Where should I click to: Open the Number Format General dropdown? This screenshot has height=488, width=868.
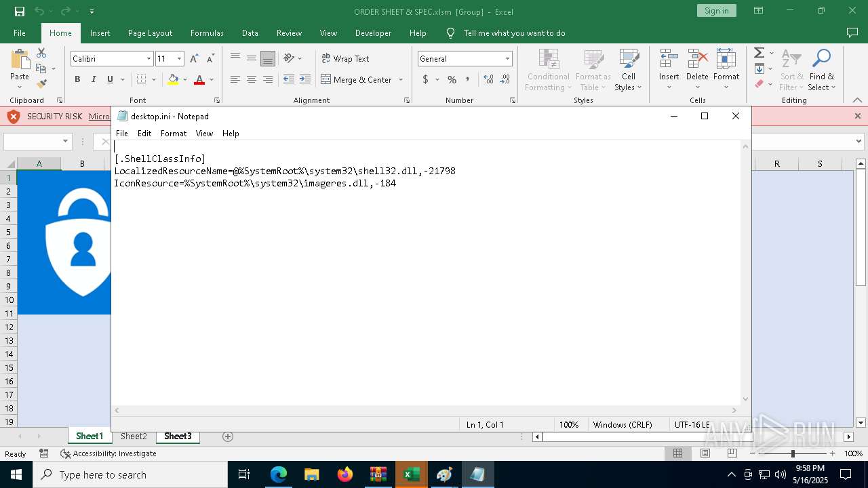(x=507, y=59)
